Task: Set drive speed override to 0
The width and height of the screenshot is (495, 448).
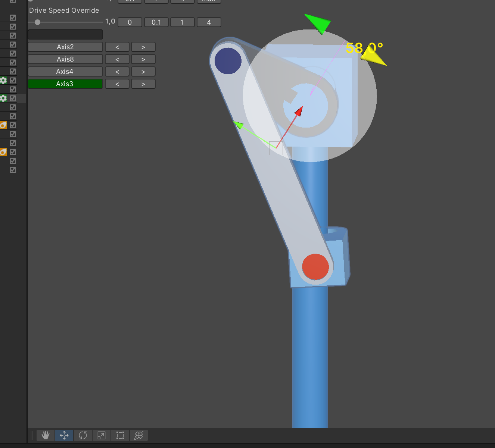Action: pyautogui.click(x=130, y=22)
